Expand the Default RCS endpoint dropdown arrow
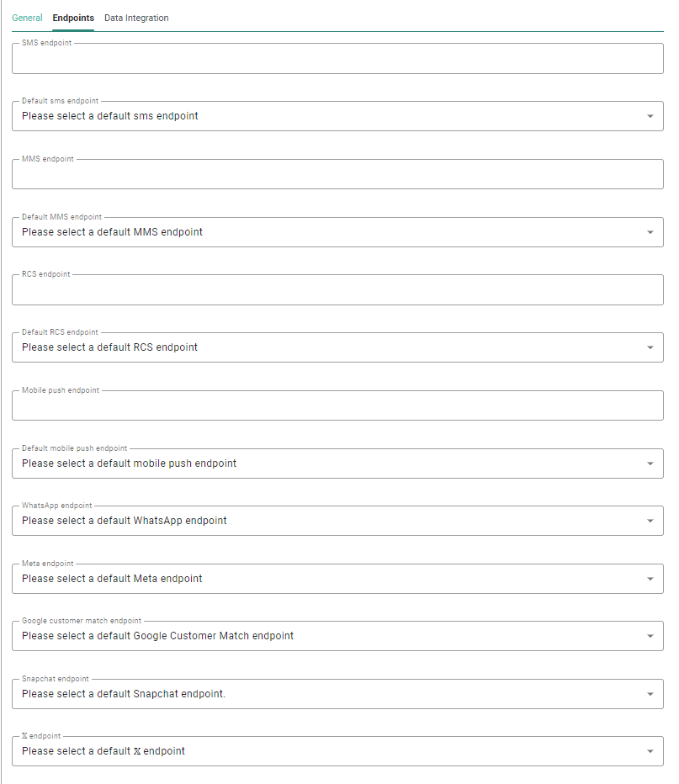 (650, 347)
